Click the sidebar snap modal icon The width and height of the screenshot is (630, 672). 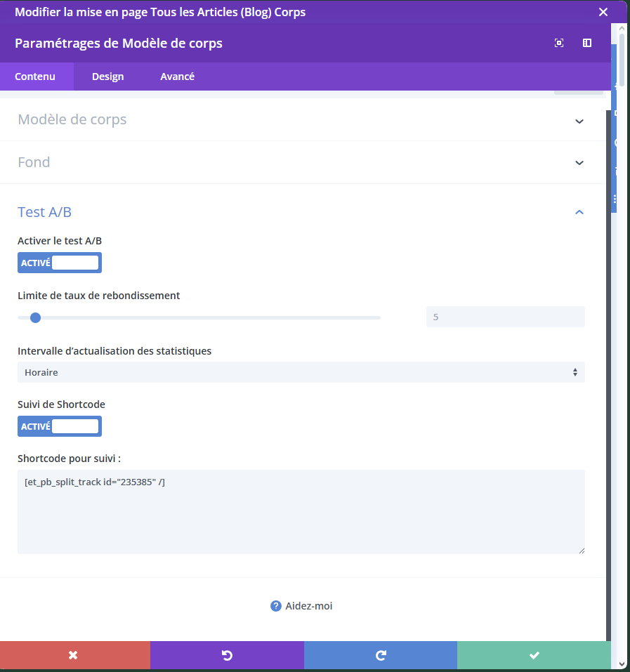tap(587, 43)
